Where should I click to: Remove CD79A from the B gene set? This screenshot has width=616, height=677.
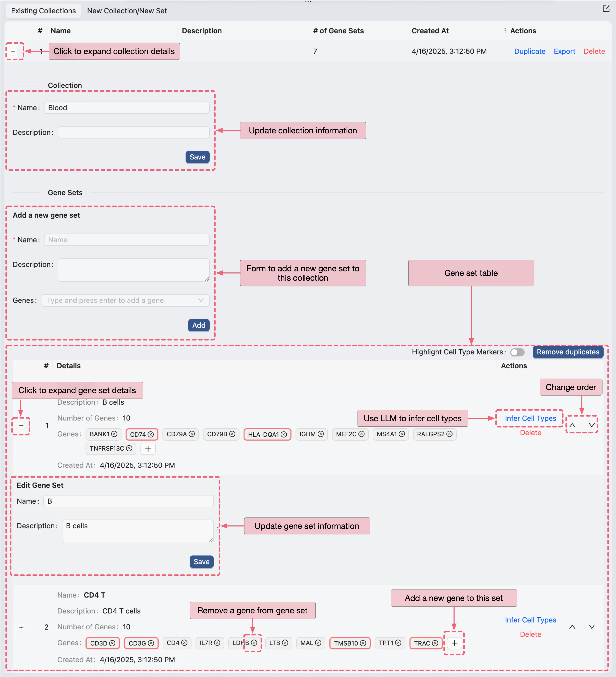[x=192, y=434]
